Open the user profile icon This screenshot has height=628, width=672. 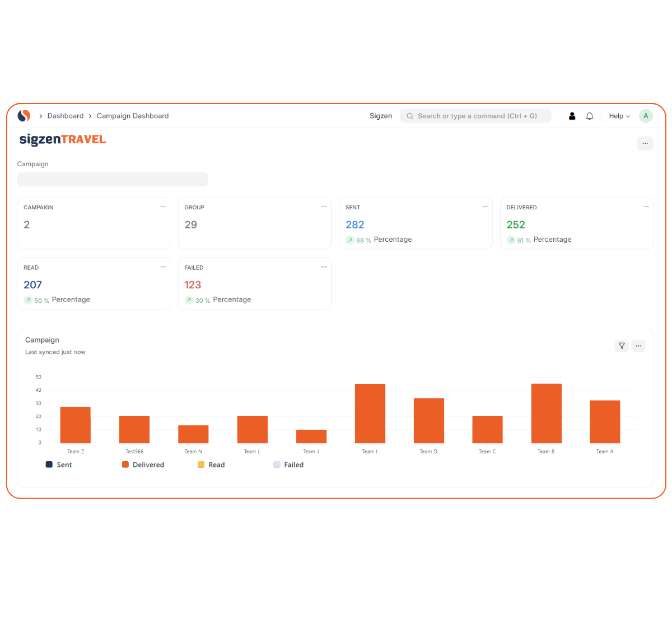click(572, 116)
